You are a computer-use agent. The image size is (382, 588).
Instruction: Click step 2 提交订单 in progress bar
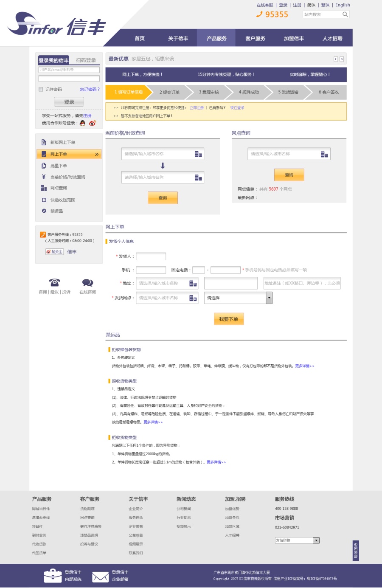[x=169, y=92]
